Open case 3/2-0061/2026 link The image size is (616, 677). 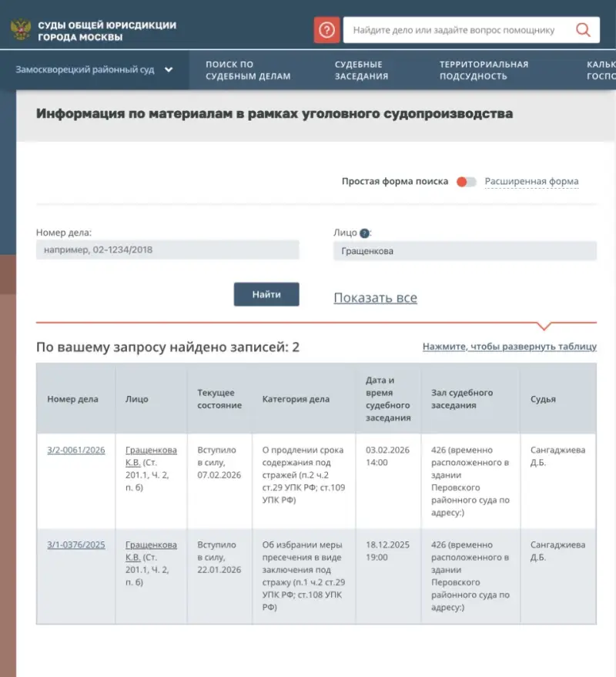click(x=75, y=450)
